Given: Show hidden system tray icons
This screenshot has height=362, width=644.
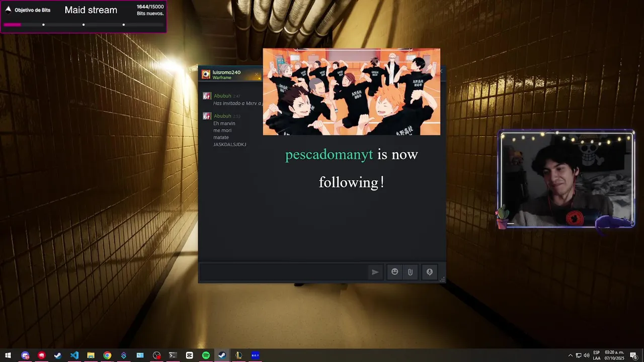Looking at the screenshot, I should 570,355.
